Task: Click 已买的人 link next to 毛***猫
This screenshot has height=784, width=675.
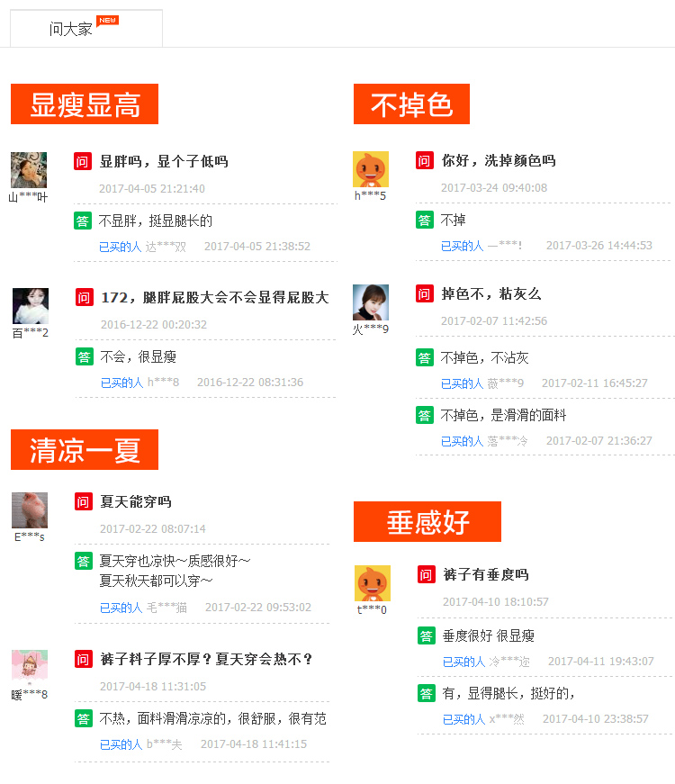Action: 121,608
